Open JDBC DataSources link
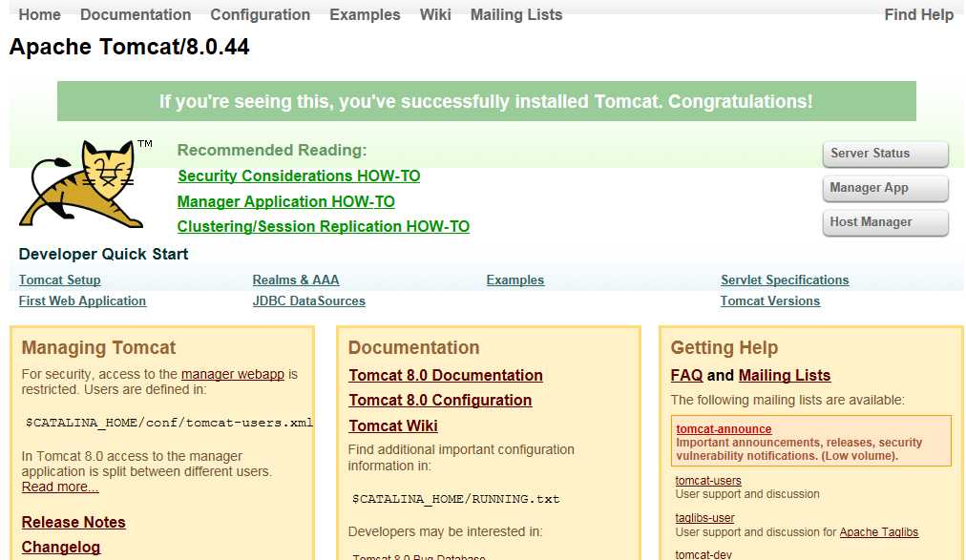The image size is (966, 560). point(308,301)
